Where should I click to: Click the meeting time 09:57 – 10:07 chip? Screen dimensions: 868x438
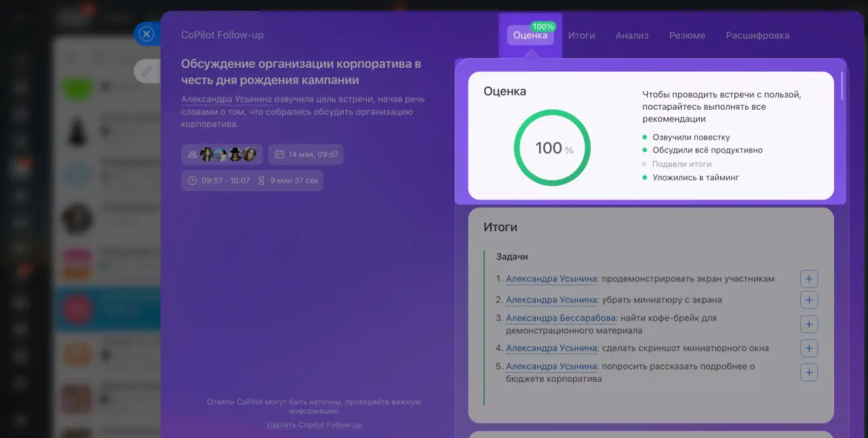pos(218,181)
